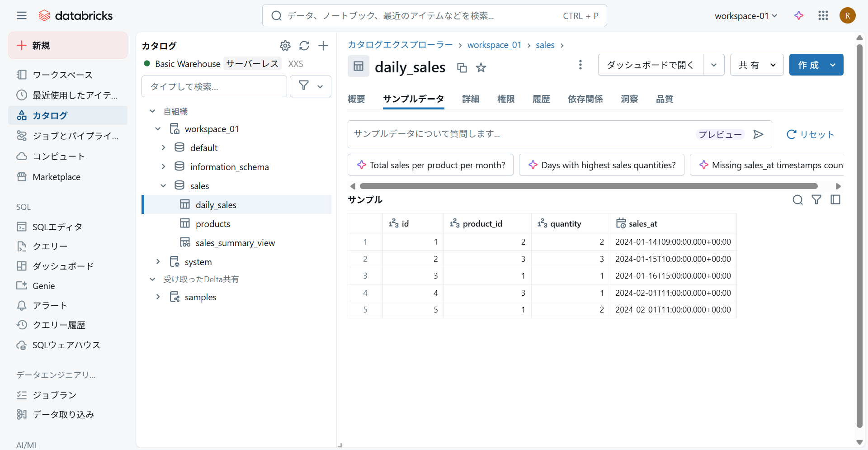868x450 pixels.
Task: Copy the daily_sales table name
Action: click(x=462, y=68)
